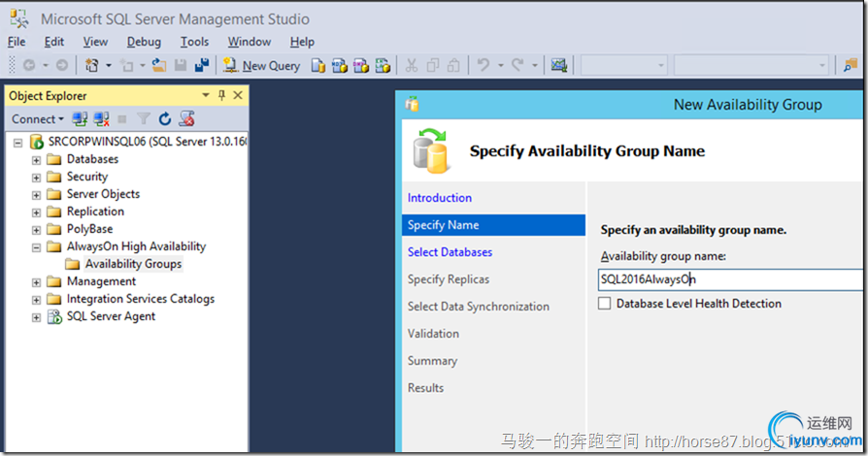
Task: Click the Save All toolbar icon
Action: click(x=202, y=66)
